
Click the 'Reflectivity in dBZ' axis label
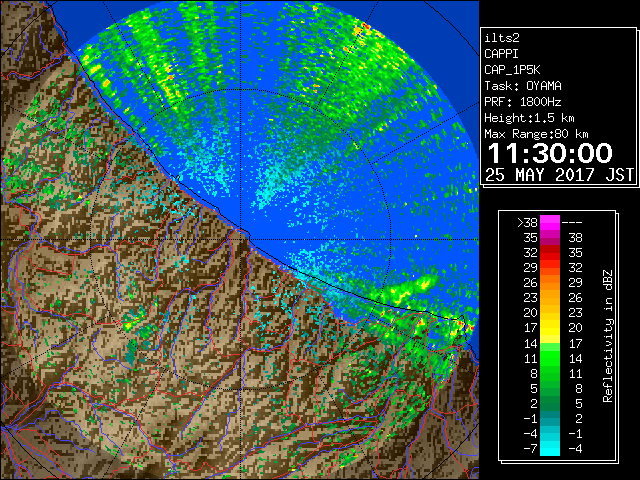[x=608, y=336]
